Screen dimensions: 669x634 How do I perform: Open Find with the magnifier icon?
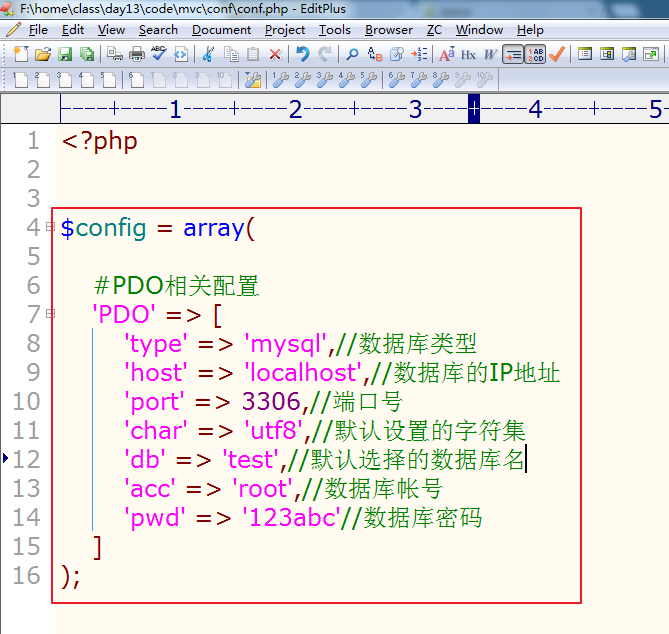pyautogui.click(x=352, y=54)
